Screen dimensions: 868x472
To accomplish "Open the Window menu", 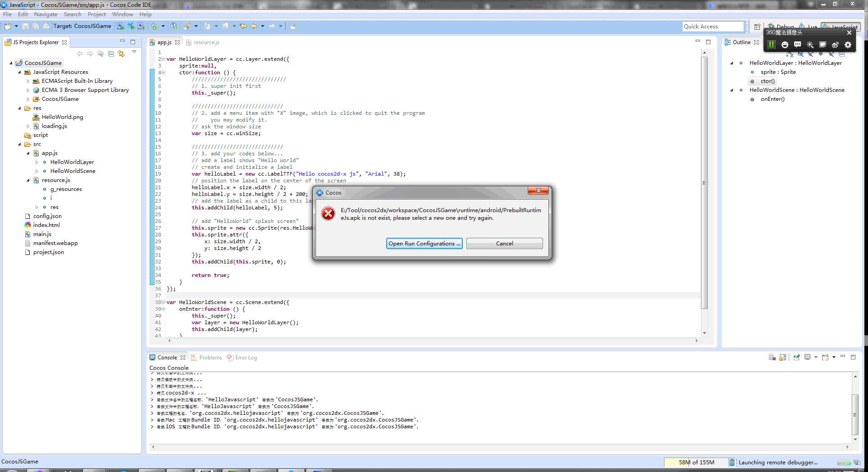I will pos(122,14).
